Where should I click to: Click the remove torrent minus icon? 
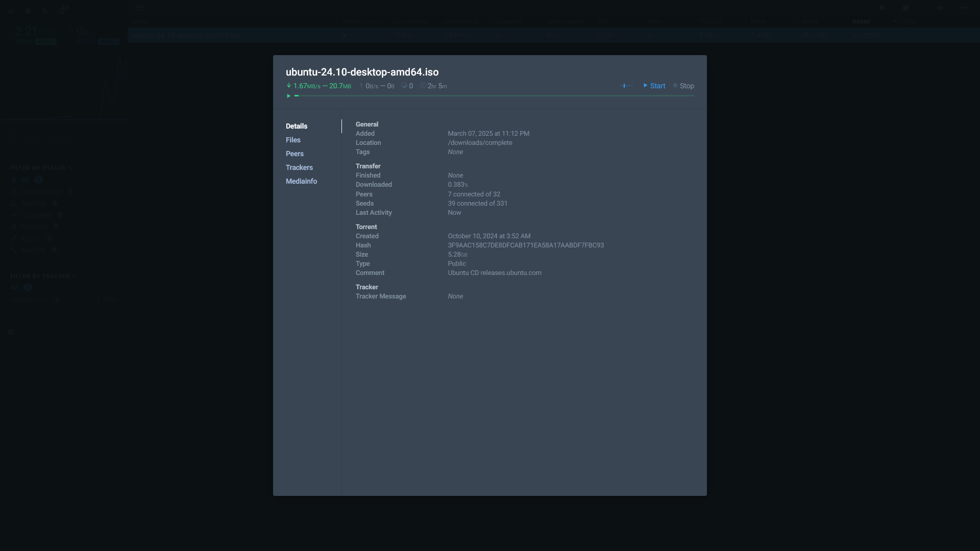point(963,8)
